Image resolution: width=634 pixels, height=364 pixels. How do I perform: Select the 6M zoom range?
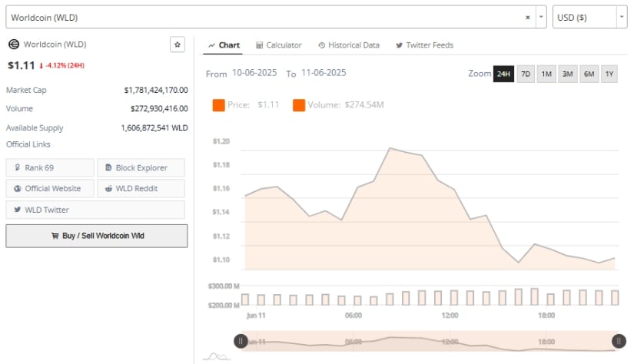[x=589, y=74]
